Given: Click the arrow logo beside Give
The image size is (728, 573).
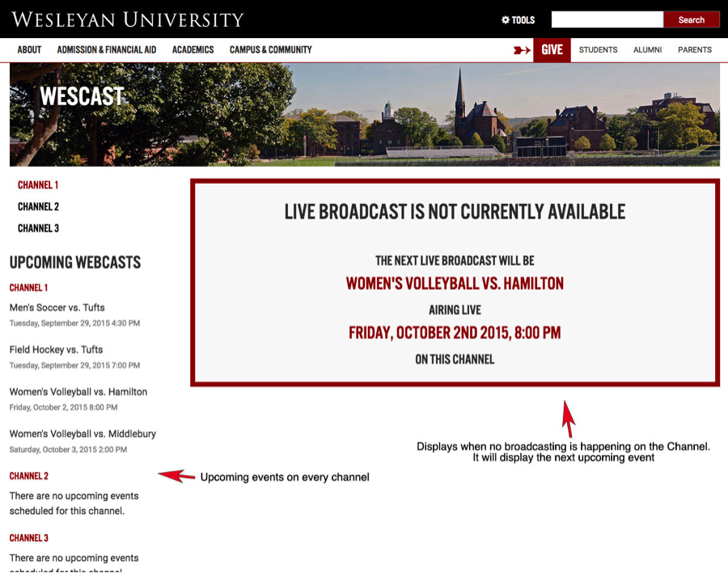Looking at the screenshot, I should point(522,50).
